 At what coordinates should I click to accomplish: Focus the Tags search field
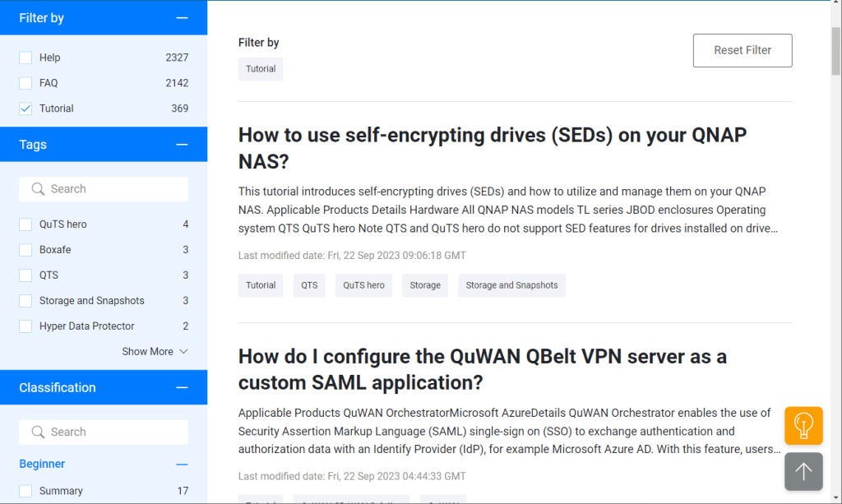104,189
